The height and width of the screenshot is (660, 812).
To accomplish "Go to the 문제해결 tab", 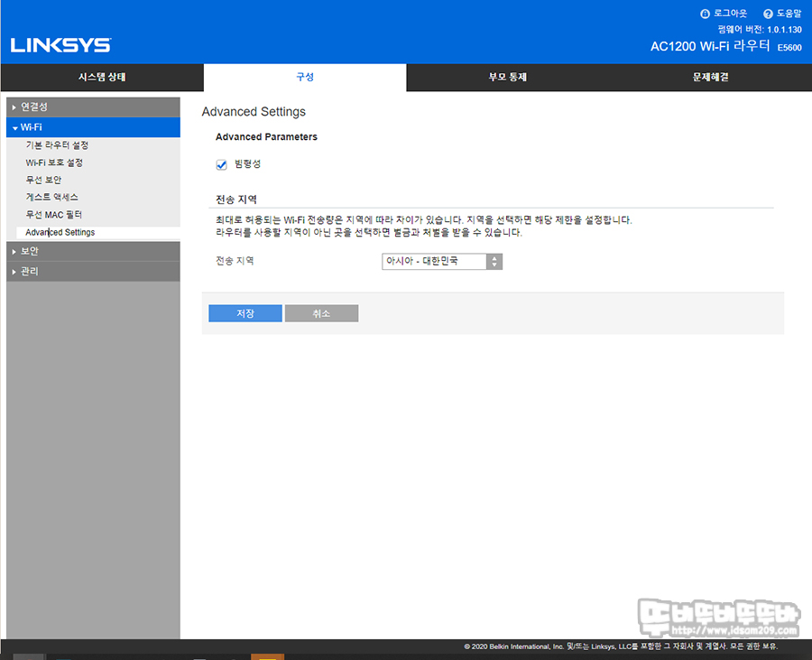I will click(711, 77).
